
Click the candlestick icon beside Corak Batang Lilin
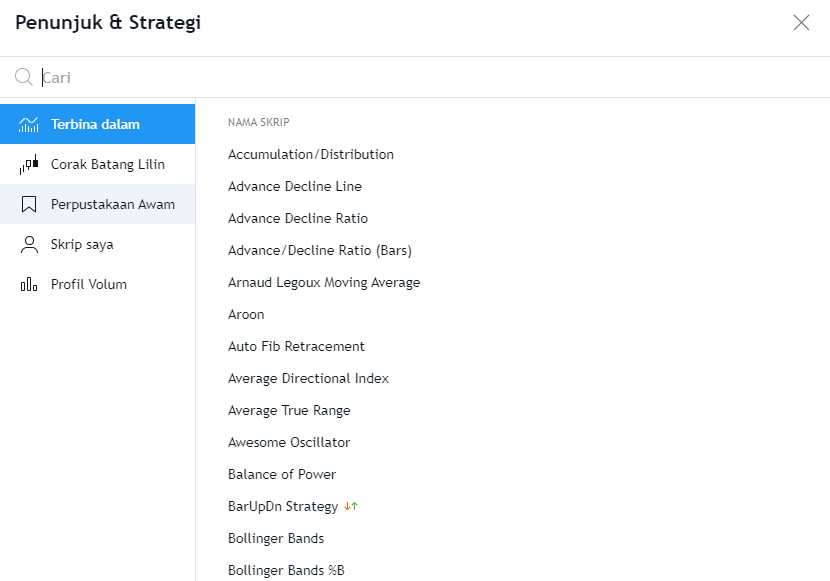pos(29,163)
